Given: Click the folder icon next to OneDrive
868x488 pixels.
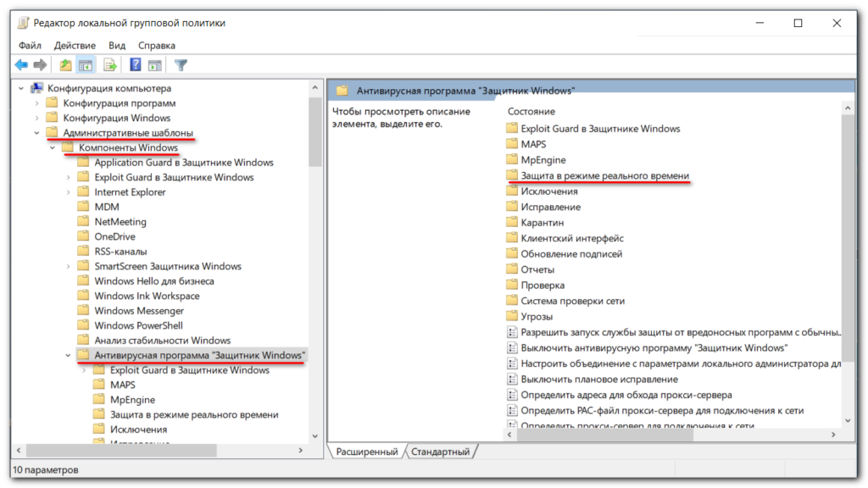Looking at the screenshot, I should coord(84,236).
